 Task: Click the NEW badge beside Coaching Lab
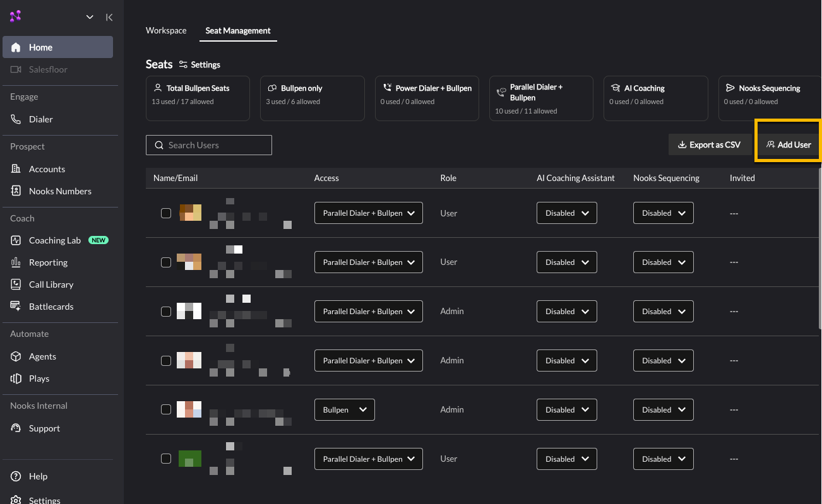click(x=98, y=240)
